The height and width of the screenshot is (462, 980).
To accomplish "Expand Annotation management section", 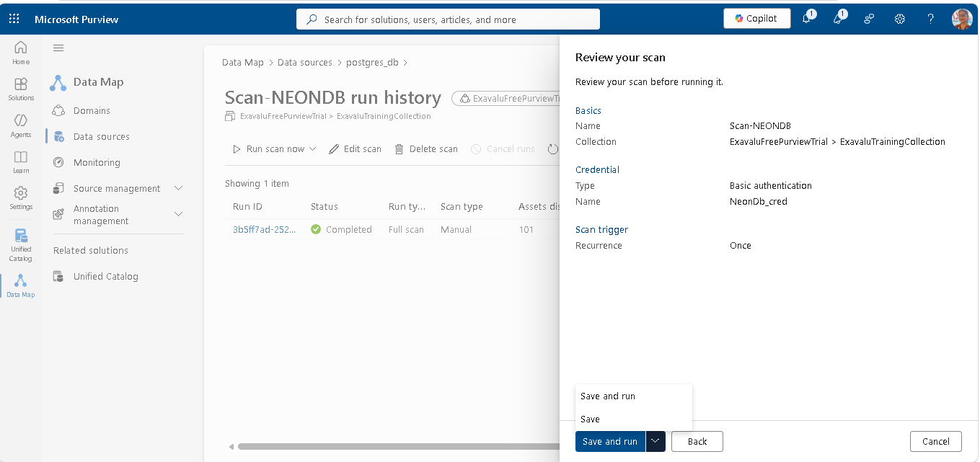I will tap(179, 214).
